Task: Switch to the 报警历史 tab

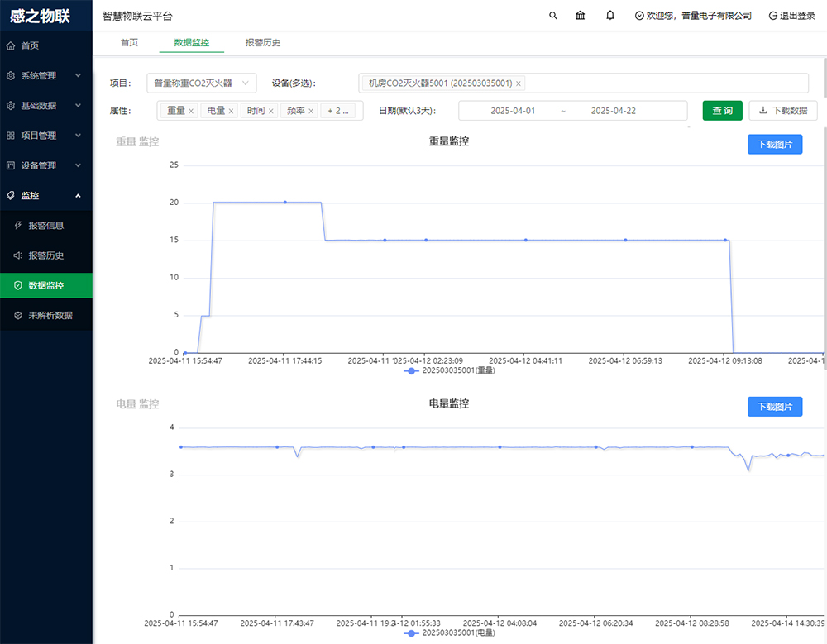Action: tap(262, 42)
